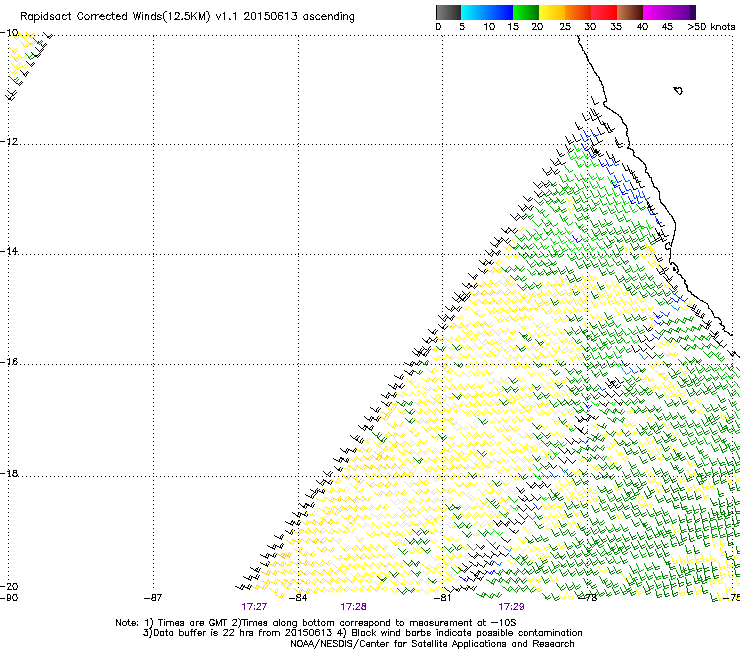Click the -16 latitude axis label
Image resolution: width=740 pixels, height=650 pixels.
[9, 362]
